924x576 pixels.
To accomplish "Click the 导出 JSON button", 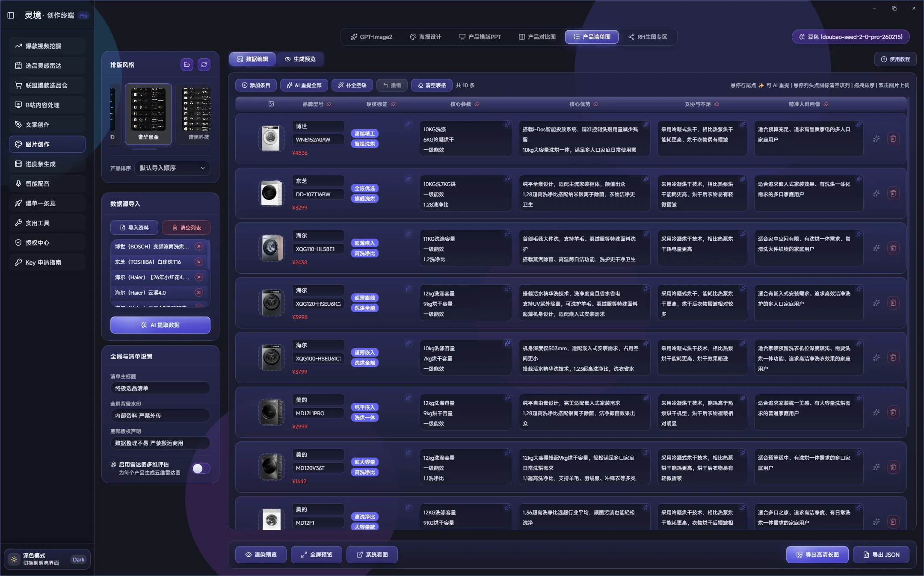I will pos(881,555).
